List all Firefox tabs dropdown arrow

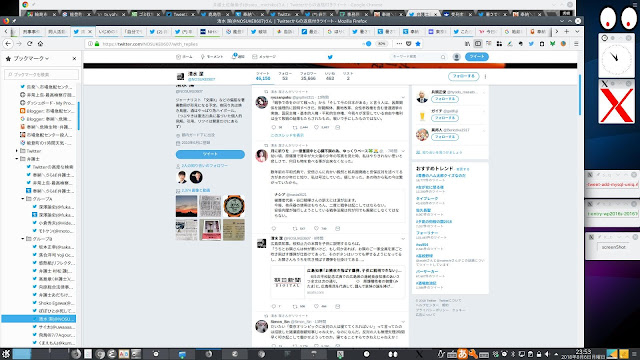[x=577, y=31]
